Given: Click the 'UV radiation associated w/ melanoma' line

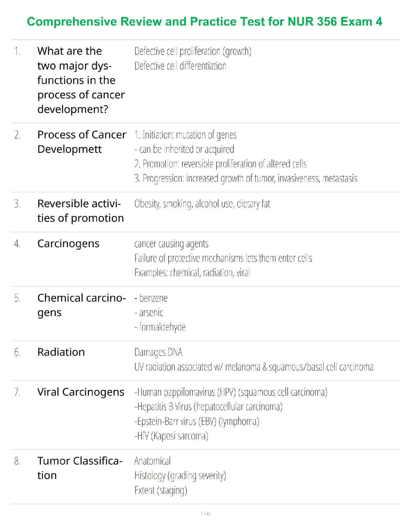Looking at the screenshot, I should click(254, 367).
